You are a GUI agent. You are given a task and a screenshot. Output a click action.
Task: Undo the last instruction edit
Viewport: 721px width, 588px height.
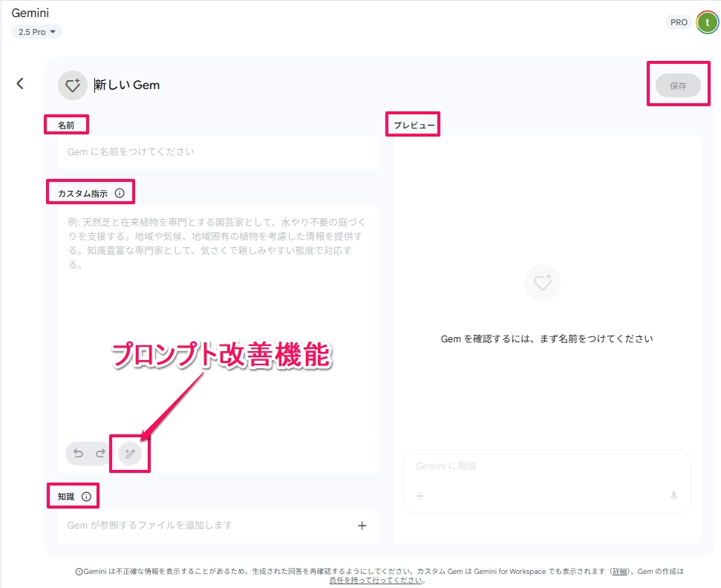click(x=78, y=454)
